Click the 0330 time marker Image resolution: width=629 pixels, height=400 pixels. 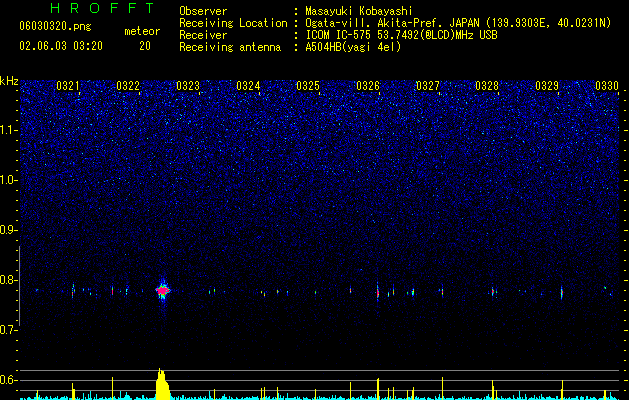coord(607,86)
